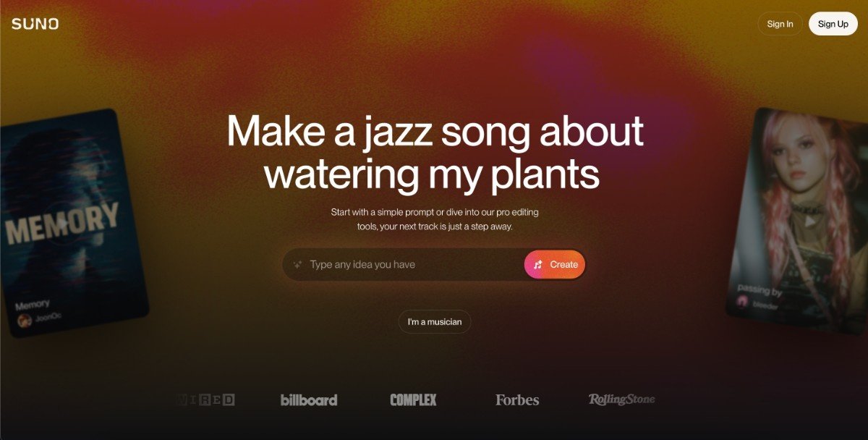The height and width of the screenshot is (440, 868).
Task: Click JoonOc avatar on Memory card
Action: pyautogui.click(x=24, y=319)
